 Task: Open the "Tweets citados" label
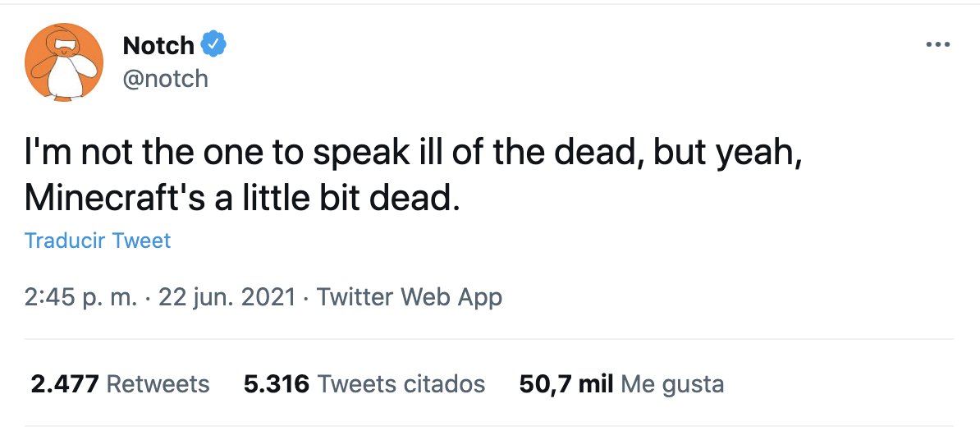click(401, 383)
